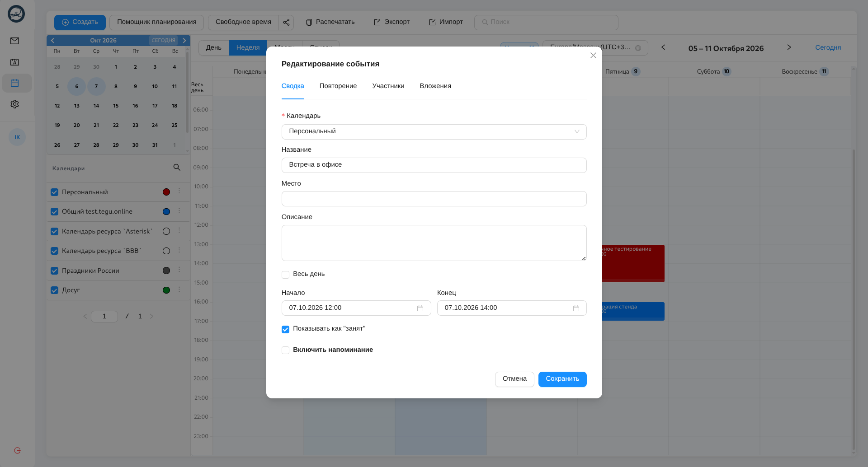Click the Отмена button
Viewport: 868px width, 467px height.
pos(514,379)
